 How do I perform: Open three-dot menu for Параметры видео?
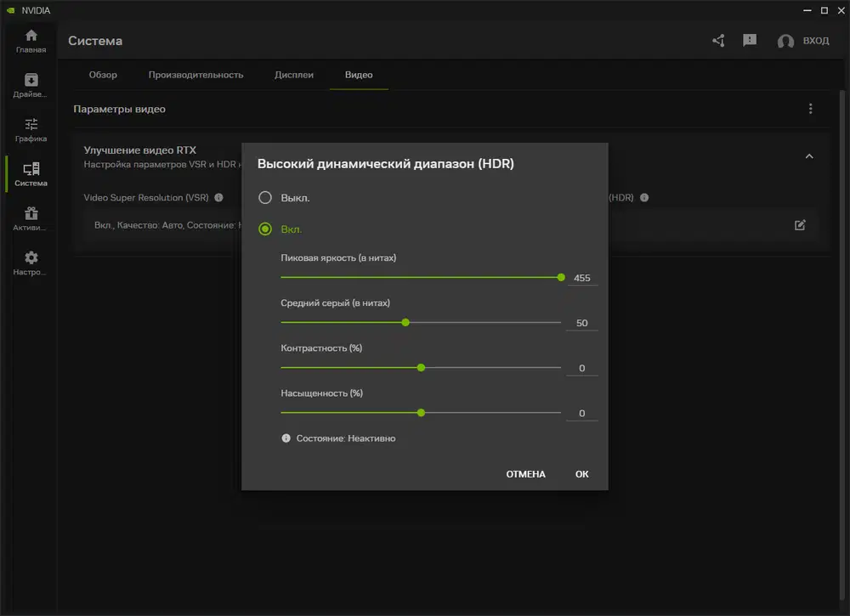pyautogui.click(x=810, y=109)
